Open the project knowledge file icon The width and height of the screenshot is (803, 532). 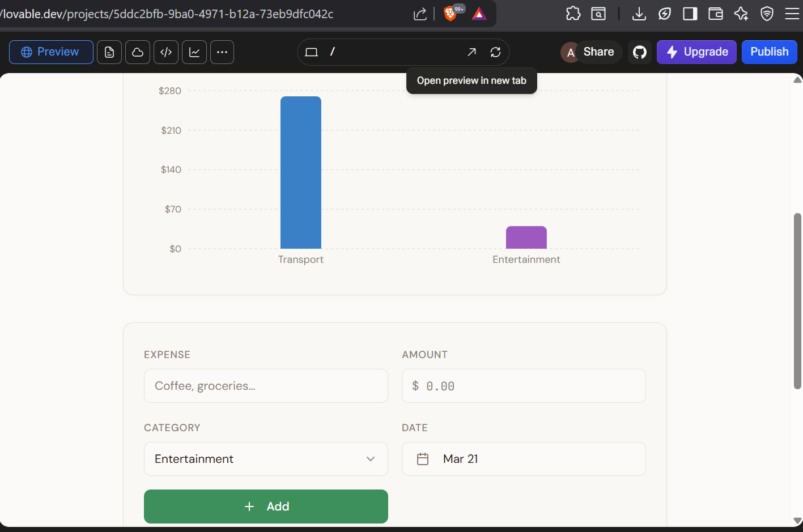click(x=109, y=52)
